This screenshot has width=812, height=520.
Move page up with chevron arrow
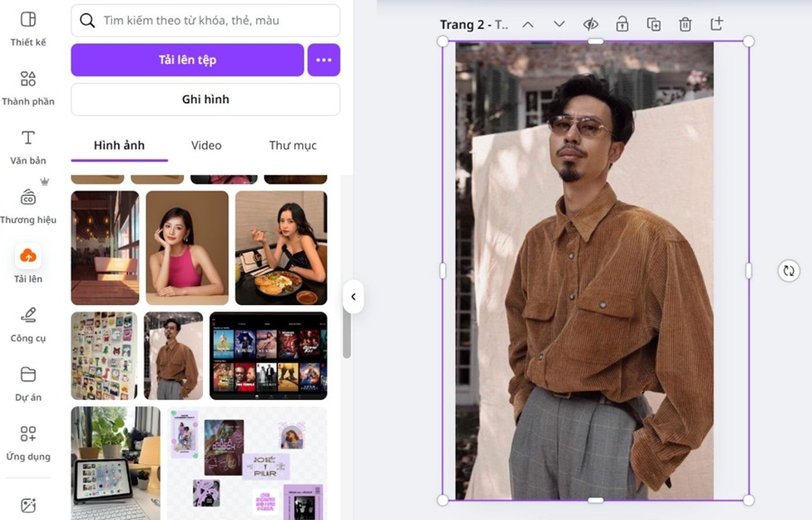528,24
